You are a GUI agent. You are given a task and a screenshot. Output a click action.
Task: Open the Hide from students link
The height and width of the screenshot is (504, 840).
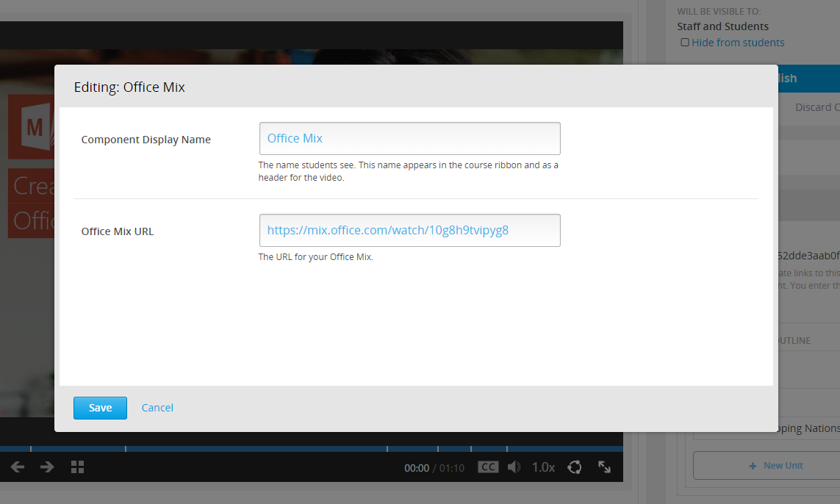[738, 43]
